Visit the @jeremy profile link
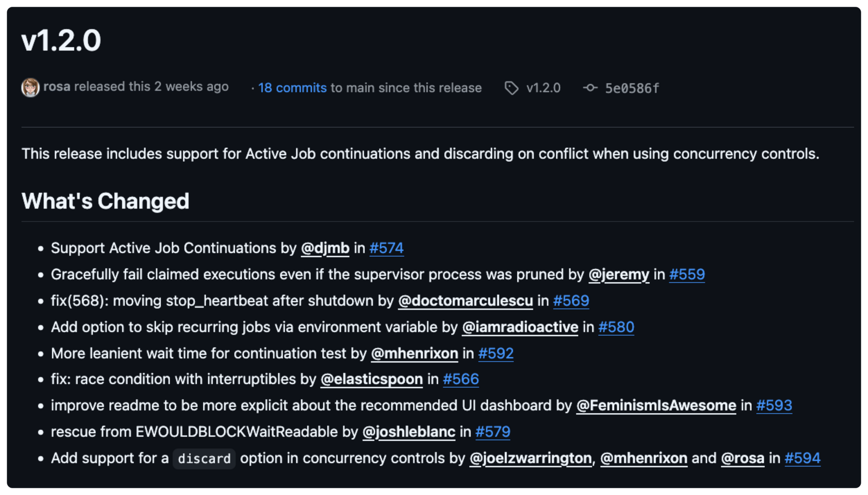Image resolution: width=868 pixels, height=495 pixels. click(618, 274)
